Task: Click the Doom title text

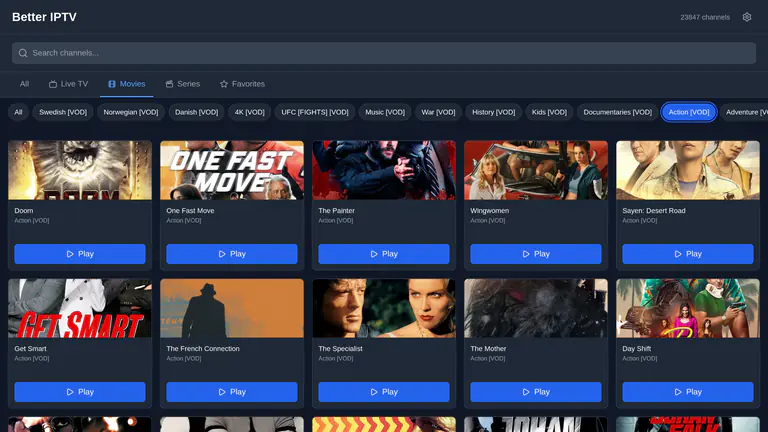Action: [24, 211]
